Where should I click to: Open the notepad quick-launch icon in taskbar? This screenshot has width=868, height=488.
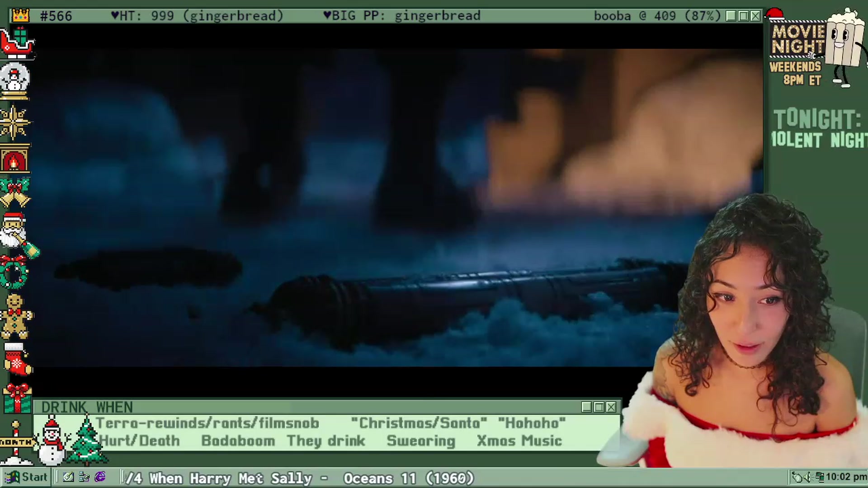pyautogui.click(x=68, y=477)
